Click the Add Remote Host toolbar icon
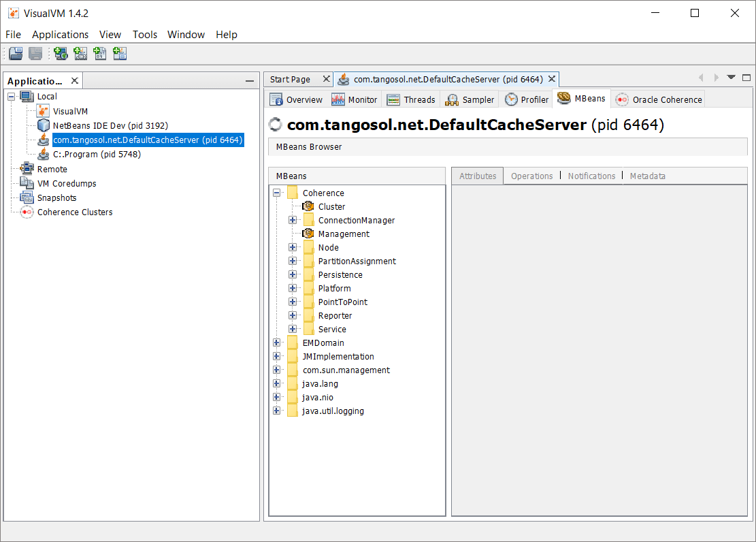 tap(61, 53)
